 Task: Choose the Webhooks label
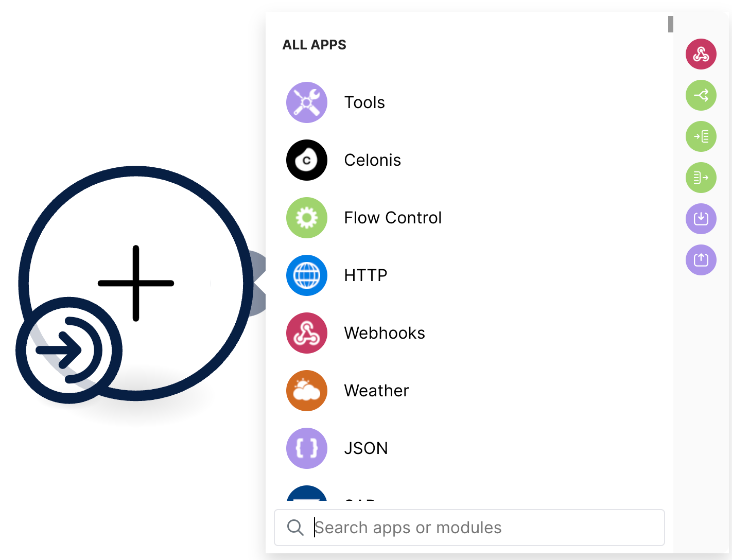385,333
